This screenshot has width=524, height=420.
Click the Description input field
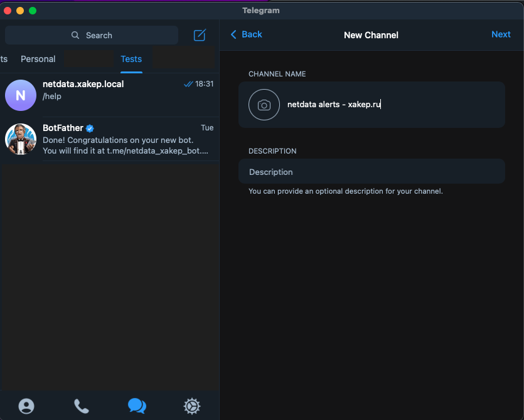pos(372,171)
